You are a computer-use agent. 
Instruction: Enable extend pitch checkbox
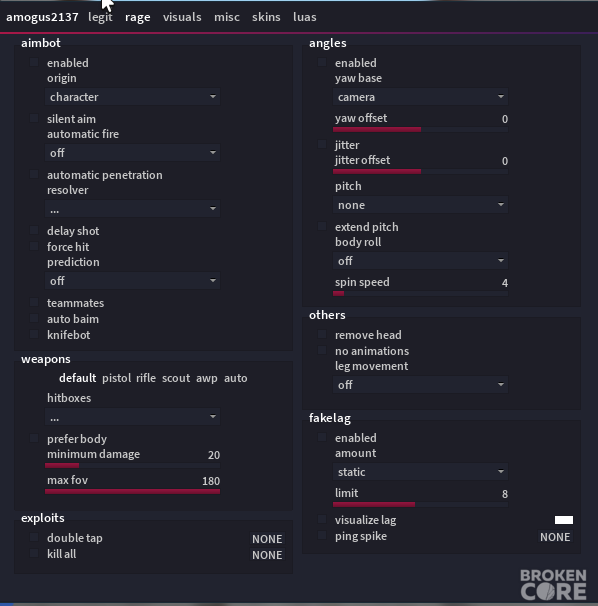click(x=322, y=226)
